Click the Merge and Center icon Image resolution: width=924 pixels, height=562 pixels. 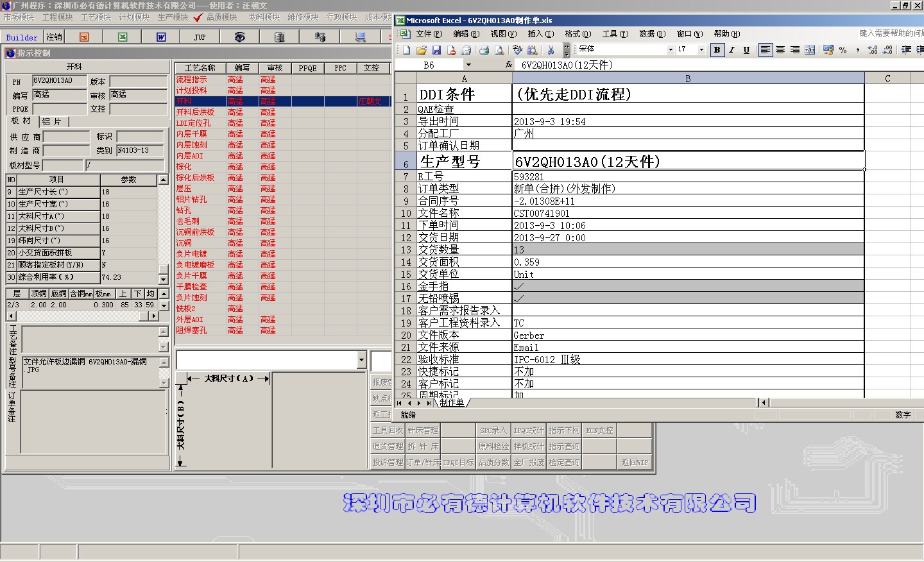(810, 50)
